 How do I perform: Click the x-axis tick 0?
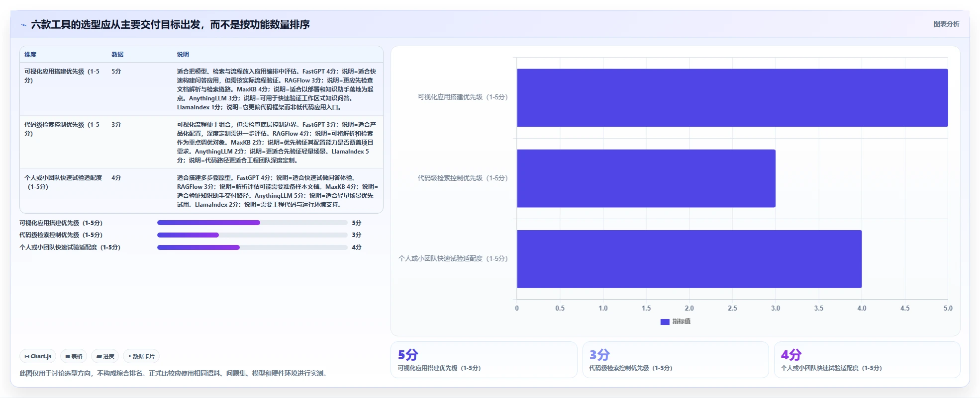517,309
